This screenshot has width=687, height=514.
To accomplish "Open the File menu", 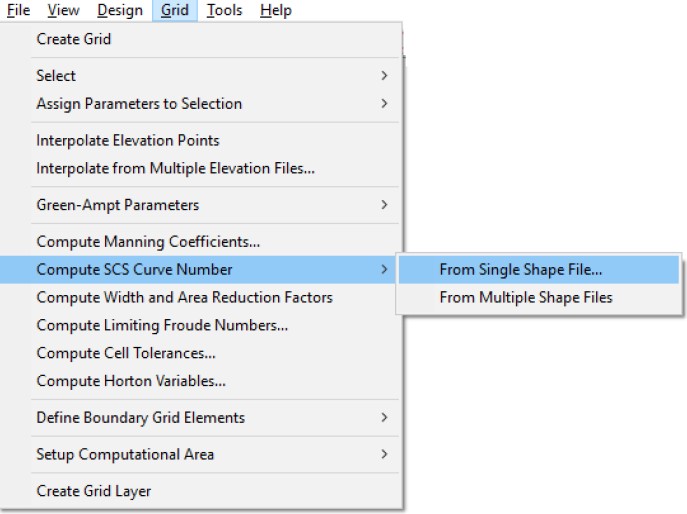I will (x=18, y=10).
